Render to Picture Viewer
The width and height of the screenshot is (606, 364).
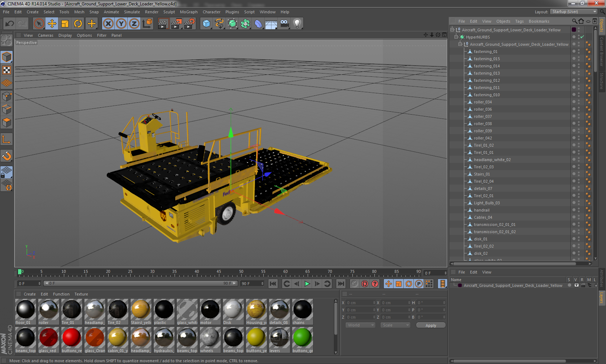click(x=176, y=24)
